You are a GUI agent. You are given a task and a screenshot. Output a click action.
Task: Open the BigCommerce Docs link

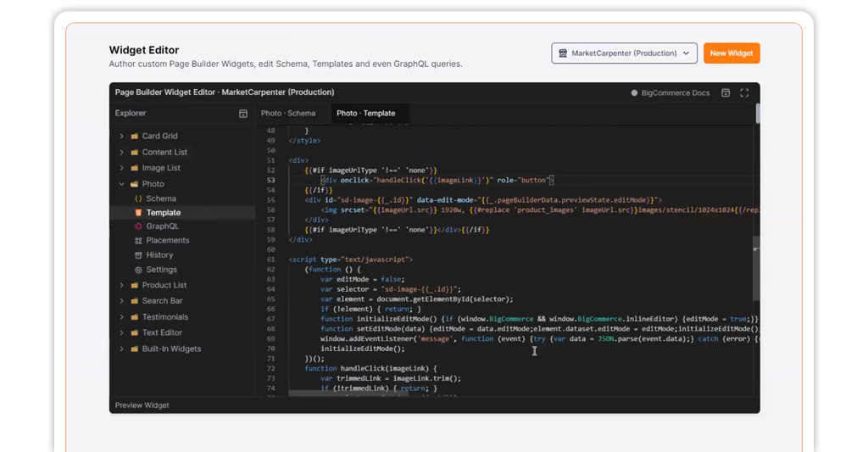(x=670, y=93)
